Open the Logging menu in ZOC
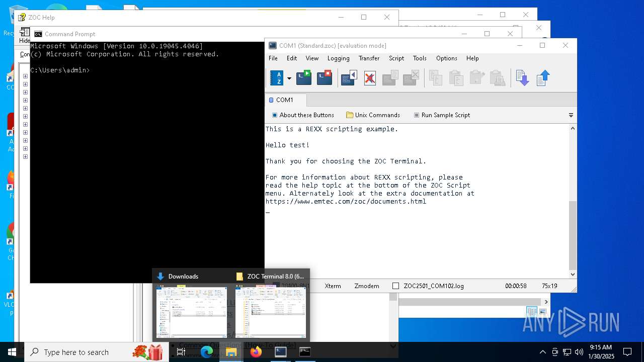Viewport: 644px width, 362px height. pos(338,58)
